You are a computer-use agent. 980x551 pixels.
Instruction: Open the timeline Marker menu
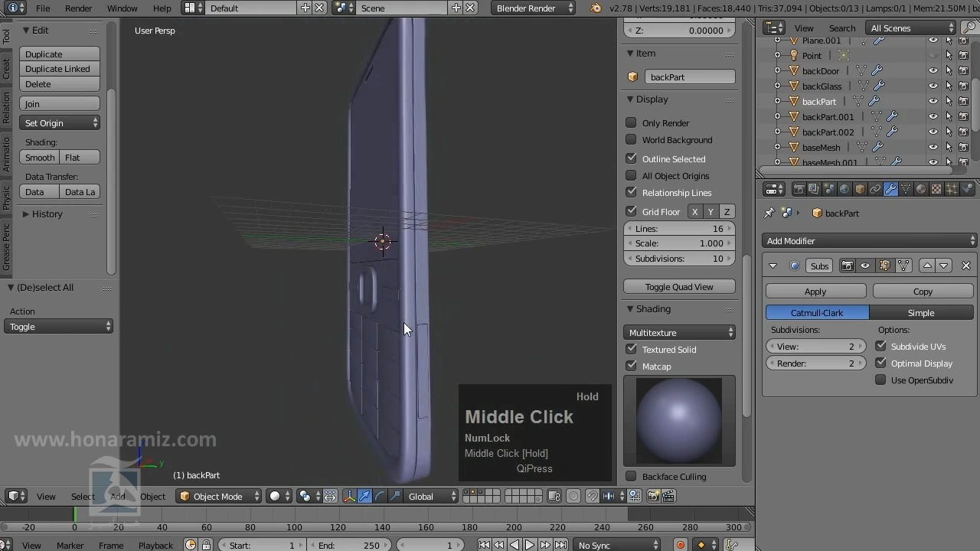pyautogui.click(x=70, y=545)
